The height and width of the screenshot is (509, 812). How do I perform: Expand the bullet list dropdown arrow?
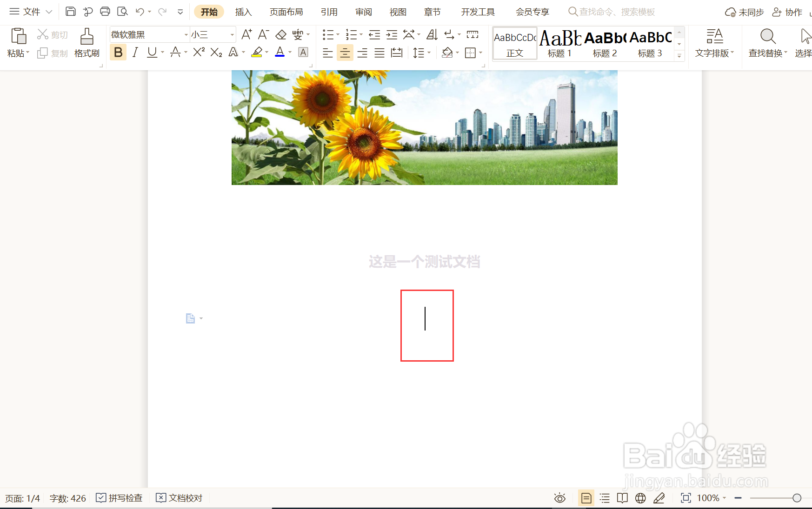point(338,34)
